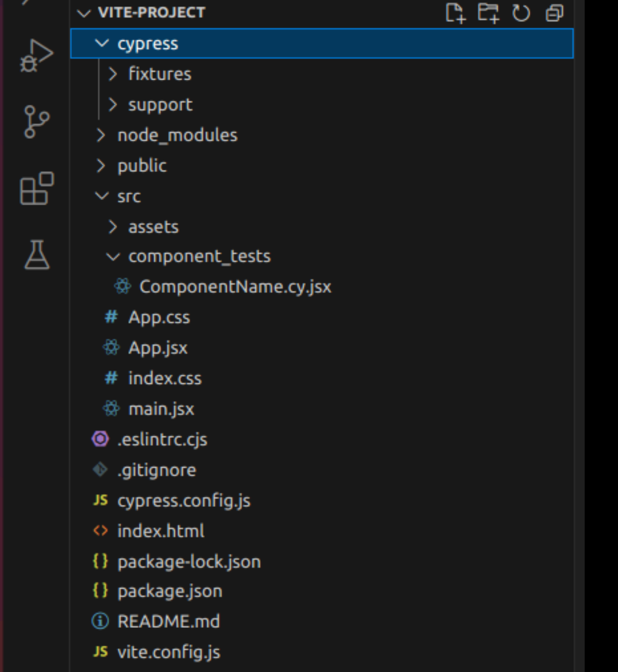Image resolution: width=618 pixels, height=672 pixels.
Task: Collapse the src folder
Action: 130,196
